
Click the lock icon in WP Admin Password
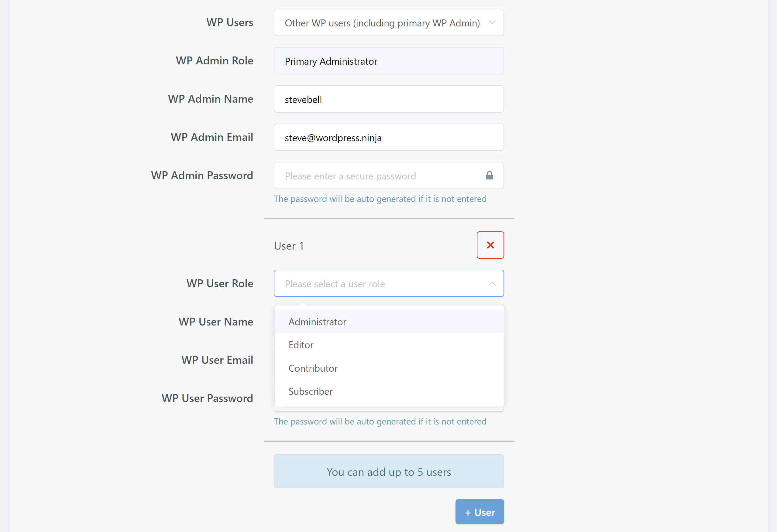coord(490,176)
